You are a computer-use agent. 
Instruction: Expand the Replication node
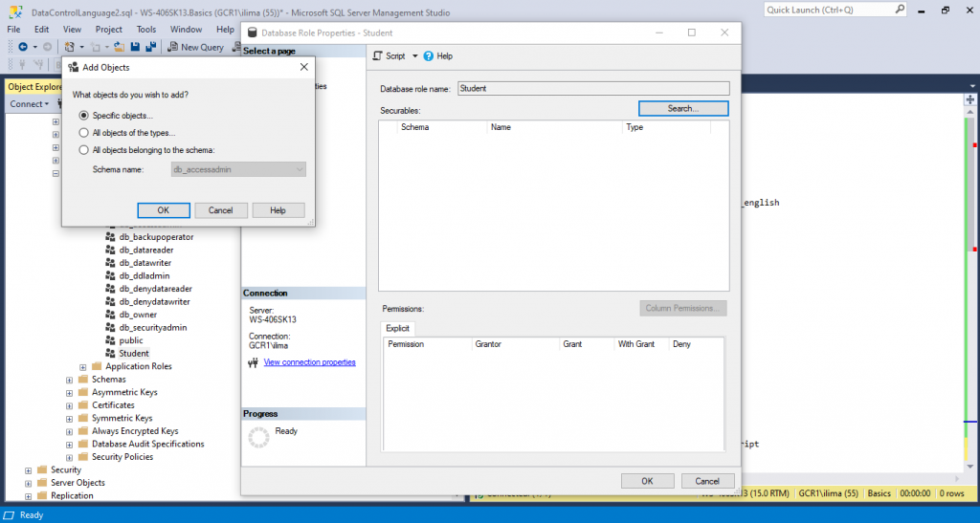click(28, 496)
